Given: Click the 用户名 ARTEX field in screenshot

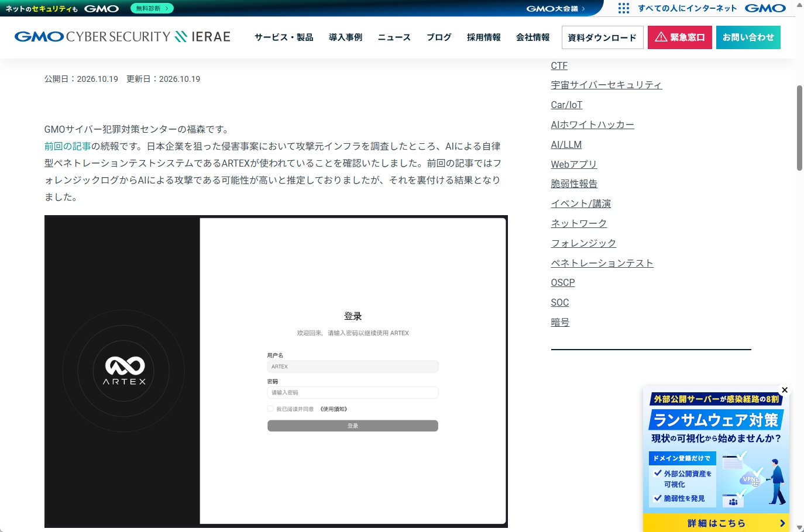Looking at the screenshot, I should 353,367.
